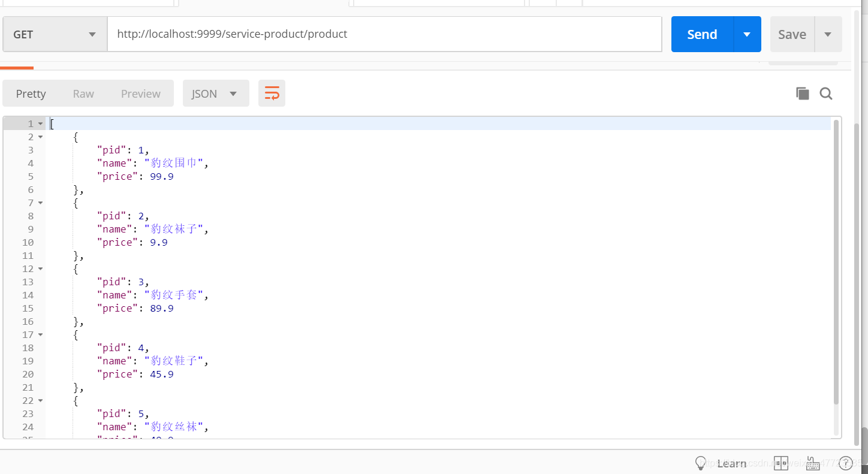Copy response with the copy icon
Viewport: 868px width, 474px height.
pos(802,93)
